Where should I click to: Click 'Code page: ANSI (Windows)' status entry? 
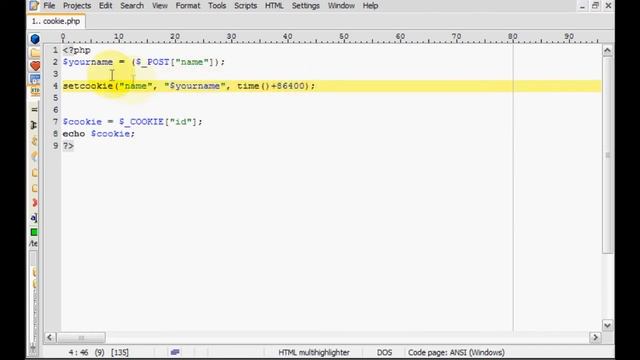click(456, 352)
